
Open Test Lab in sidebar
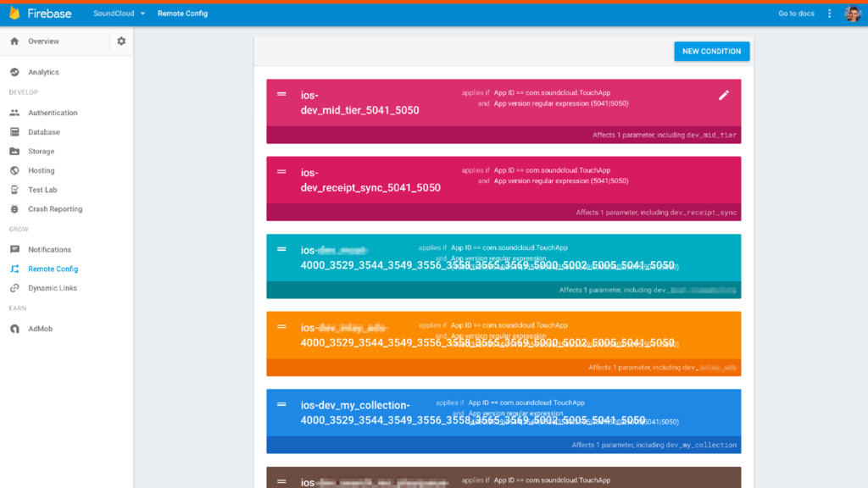(42, 190)
